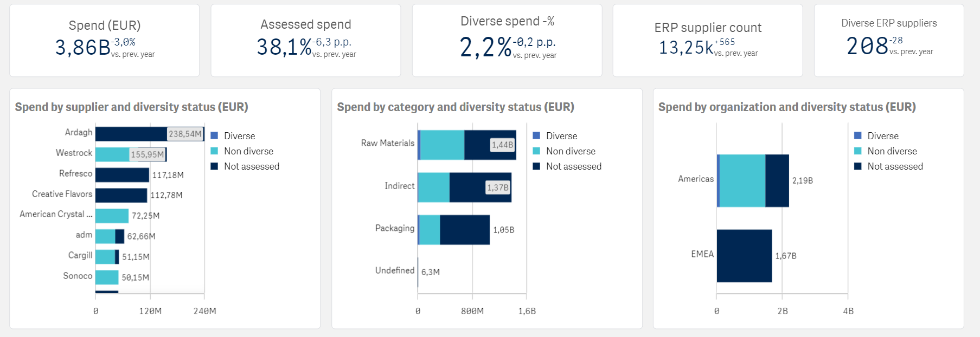Click the Diverse ERP suppliers KPI tile
Image resolution: width=980 pixels, height=337 pixels.
pos(889,41)
